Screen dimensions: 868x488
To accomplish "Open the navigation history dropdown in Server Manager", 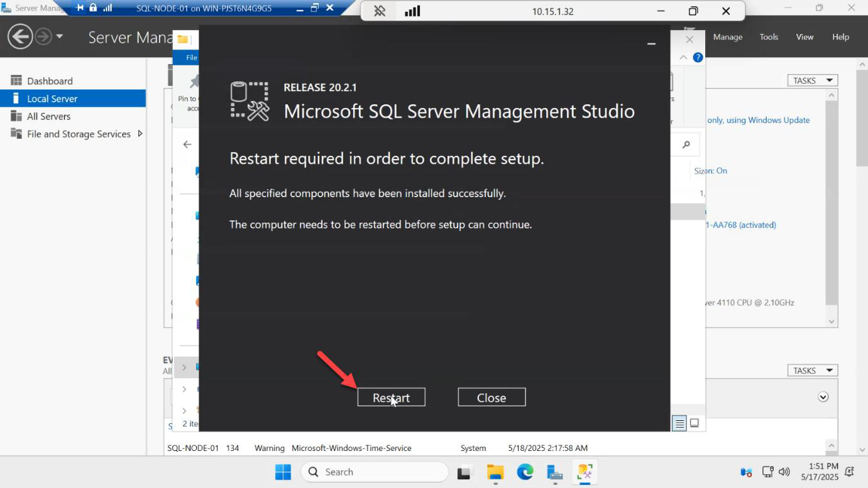I will (60, 36).
